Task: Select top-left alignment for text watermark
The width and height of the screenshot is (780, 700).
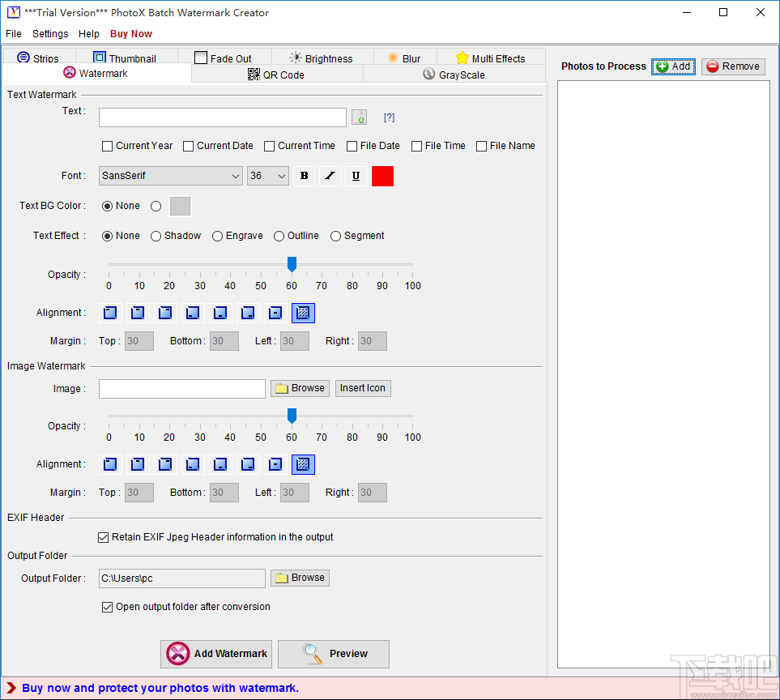Action: click(x=111, y=313)
